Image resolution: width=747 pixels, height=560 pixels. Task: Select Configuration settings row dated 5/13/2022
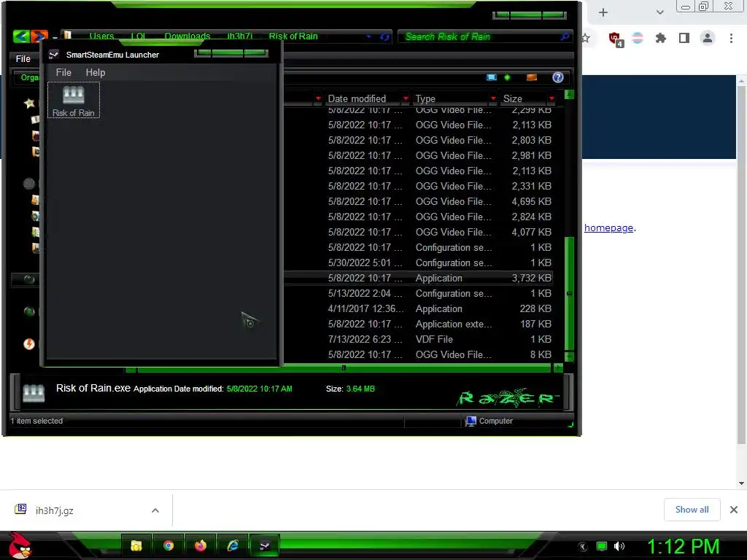[418, 293]
